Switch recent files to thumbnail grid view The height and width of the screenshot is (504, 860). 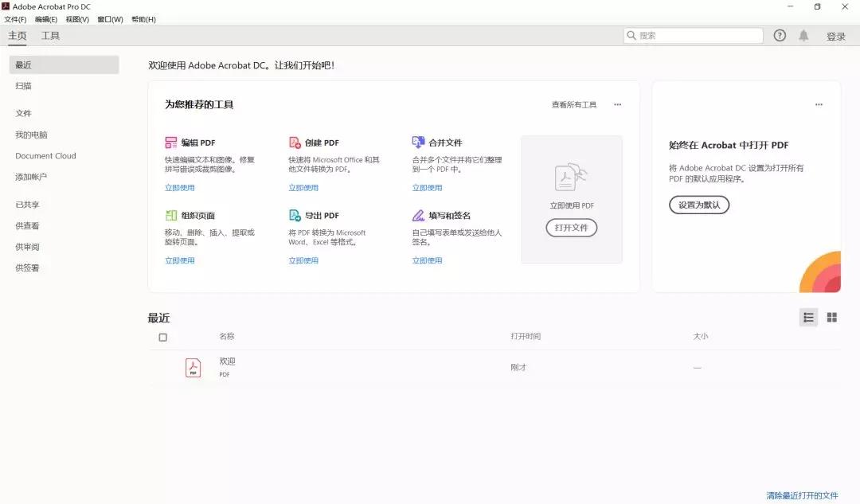(x=832, y=317)
